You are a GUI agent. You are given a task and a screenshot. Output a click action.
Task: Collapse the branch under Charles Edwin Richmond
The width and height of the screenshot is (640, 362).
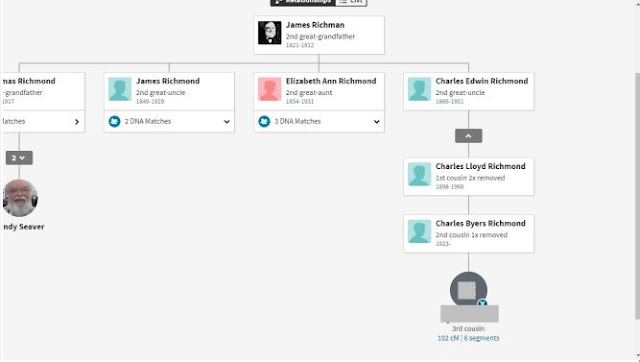pyautogui.click(x=469, y=136)
